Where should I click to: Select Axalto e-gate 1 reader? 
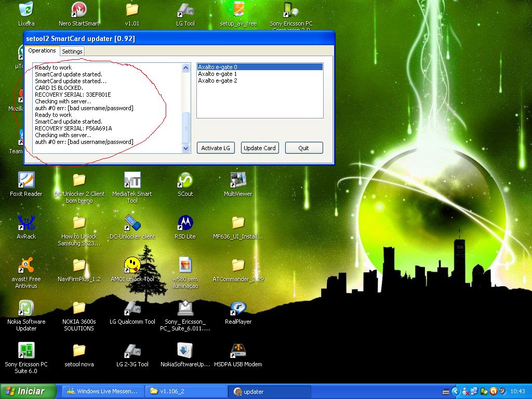pos(260,74)
